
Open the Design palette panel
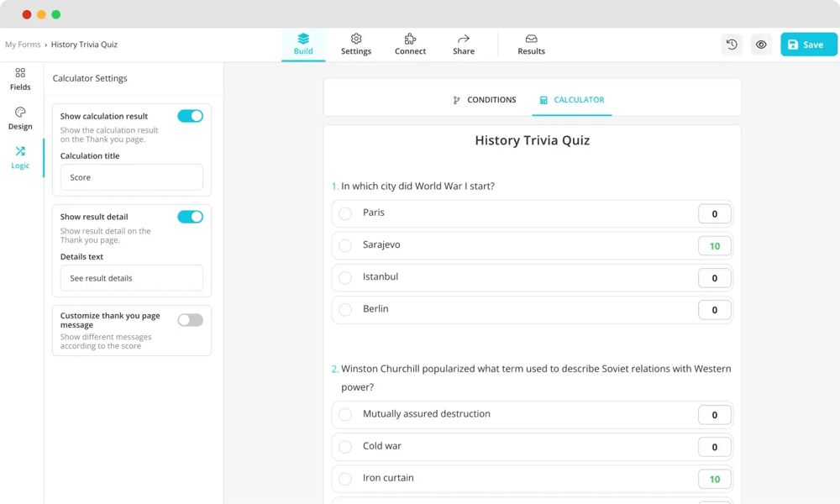coord(20,118)
